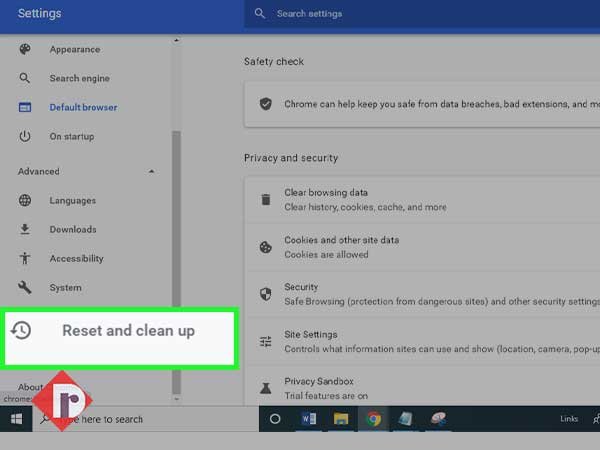Viewport: 600px width, 450px height.
Task: Open Appearance settings
Action: 75,49
